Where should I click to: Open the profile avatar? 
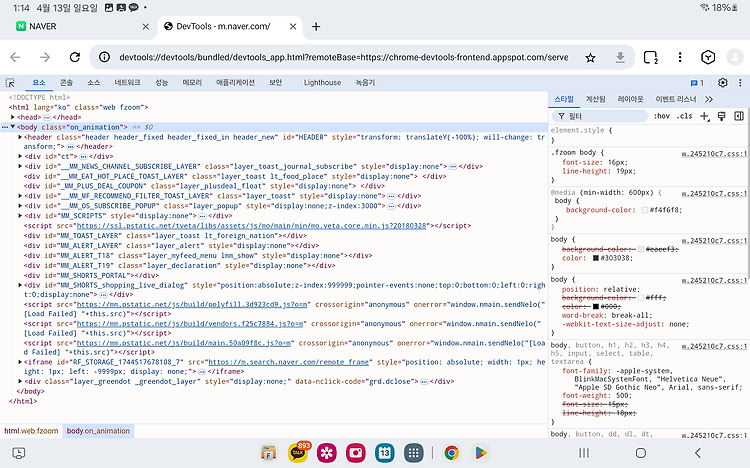coord(735,57)
